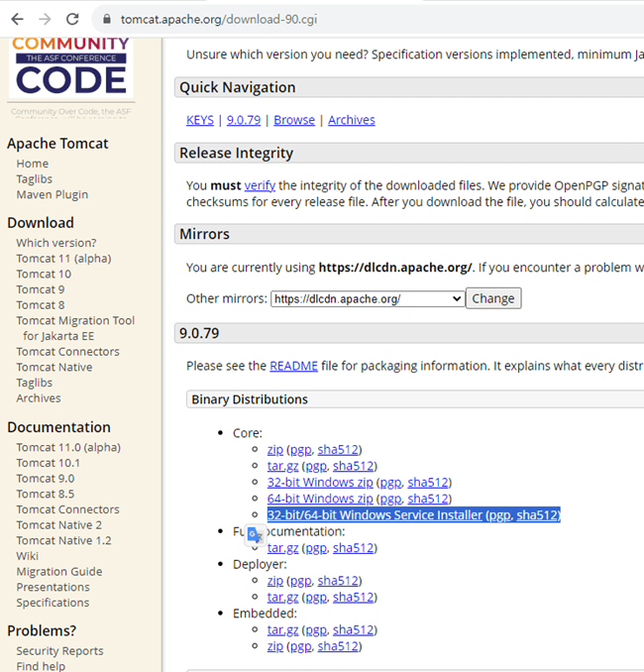Click the browser back arrow

click(17, 19)
